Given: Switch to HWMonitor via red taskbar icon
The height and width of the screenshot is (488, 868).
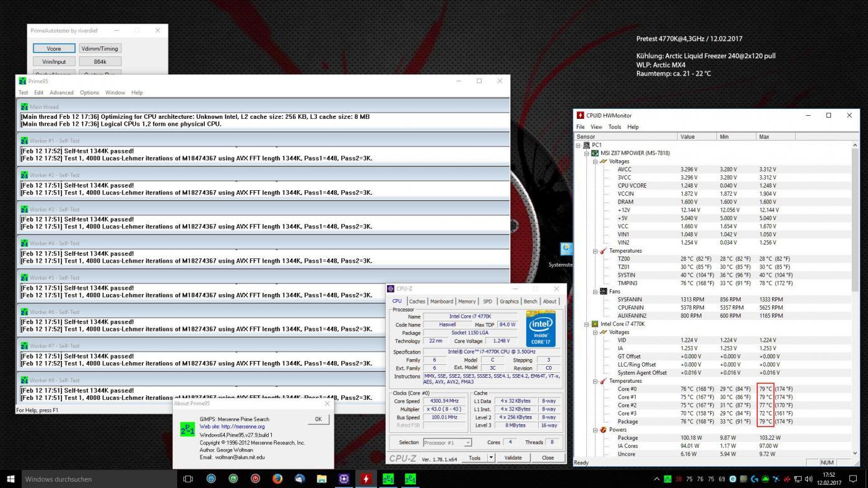Looking at the screenshot, I should (x=366, y=479).
